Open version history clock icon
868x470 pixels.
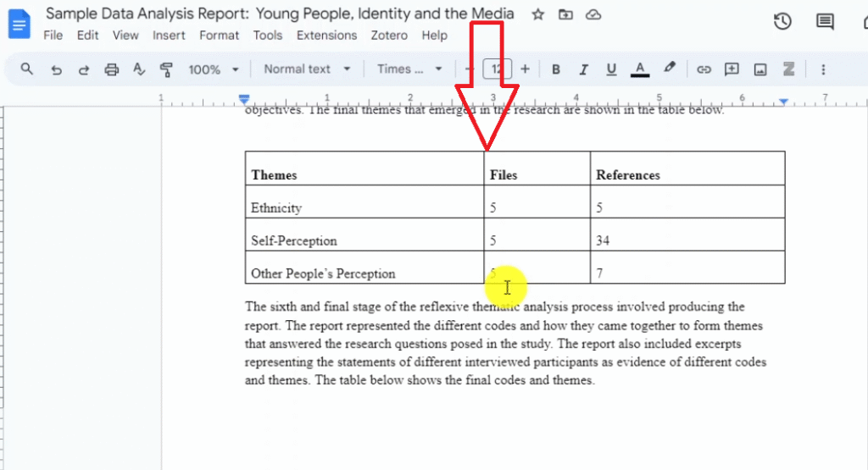point(782,22)
